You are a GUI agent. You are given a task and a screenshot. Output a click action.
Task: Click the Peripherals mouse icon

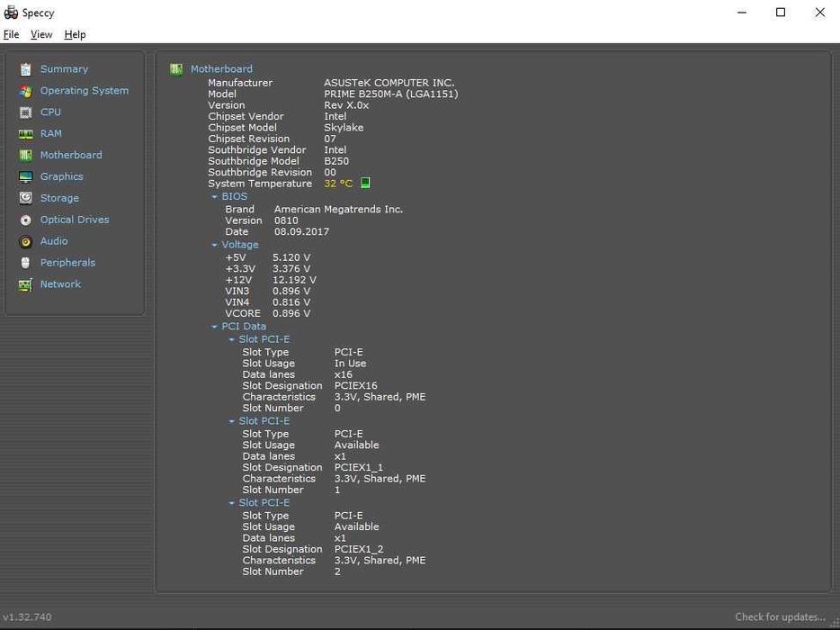pyautogui.click(x=25, y=263)
